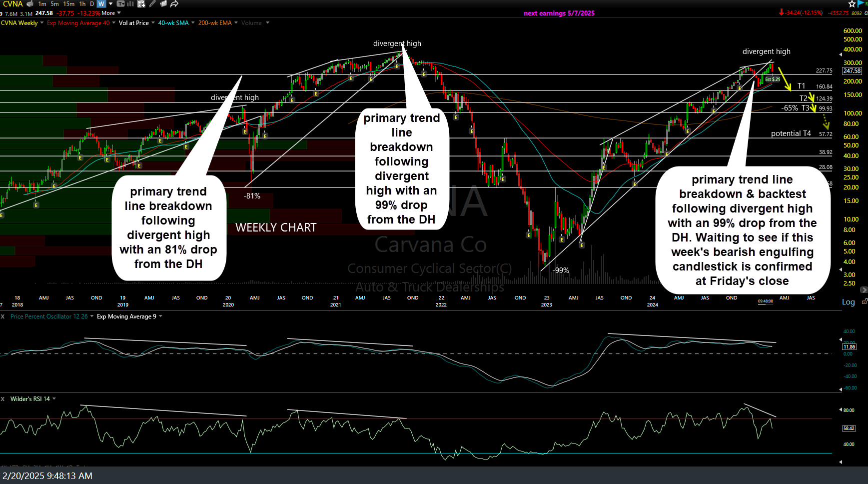Toggle the 40-wk SMA overlay
The image size is (868, 484).
coord(173,22)
